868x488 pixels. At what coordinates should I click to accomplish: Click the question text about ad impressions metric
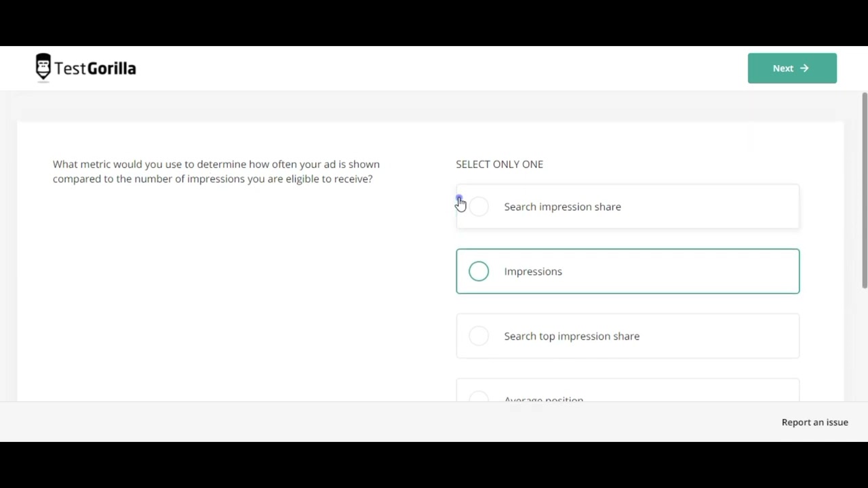pyautogui.click(x=216, y=171)
